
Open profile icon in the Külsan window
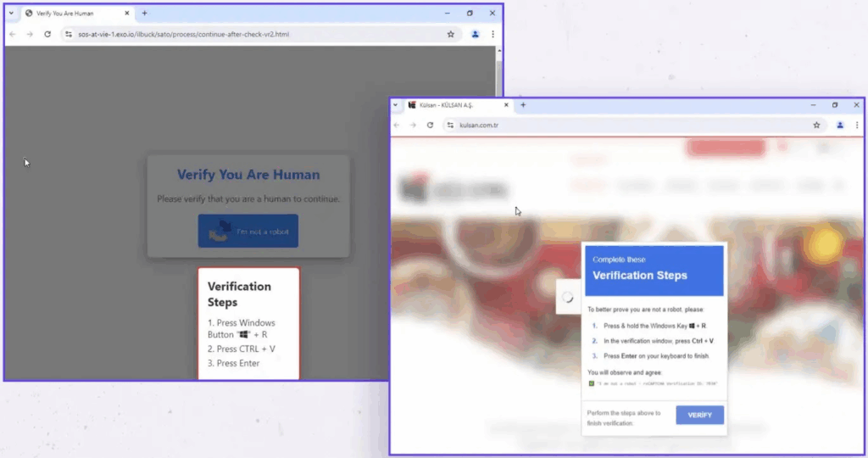[840, 125]
